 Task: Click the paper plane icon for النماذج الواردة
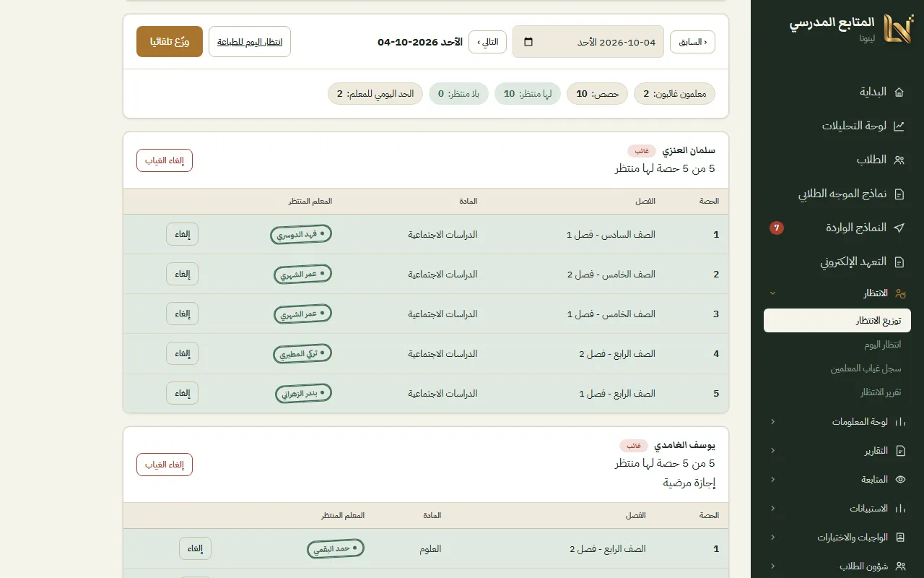(x=899, y=228)
